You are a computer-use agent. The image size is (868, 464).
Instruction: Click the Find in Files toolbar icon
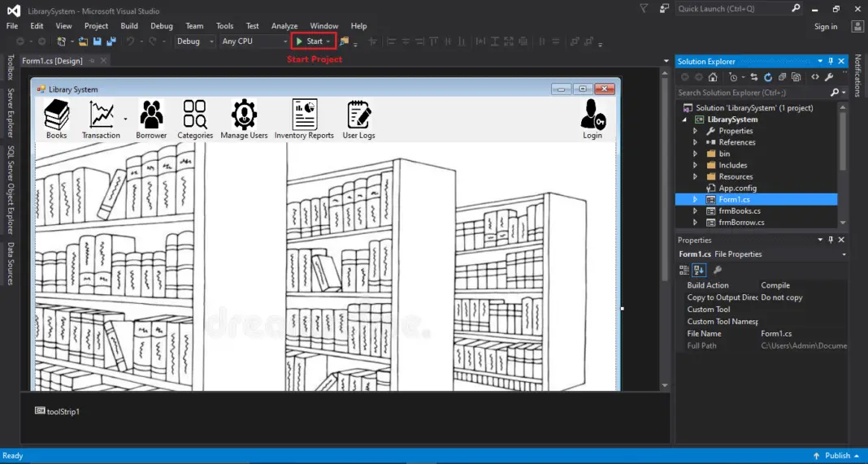[x=345, y=41]
